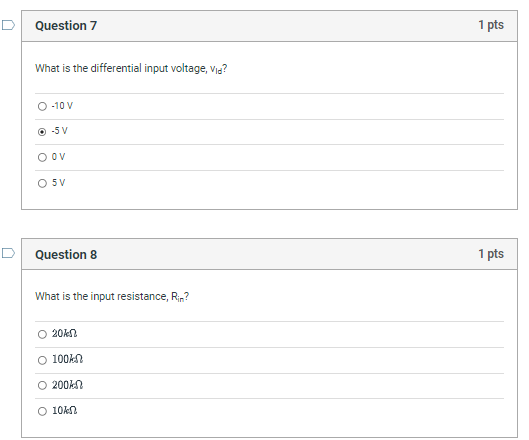Select the 10kΩ radio button
Screen dimensions: 529x440
tap(42, 411)
